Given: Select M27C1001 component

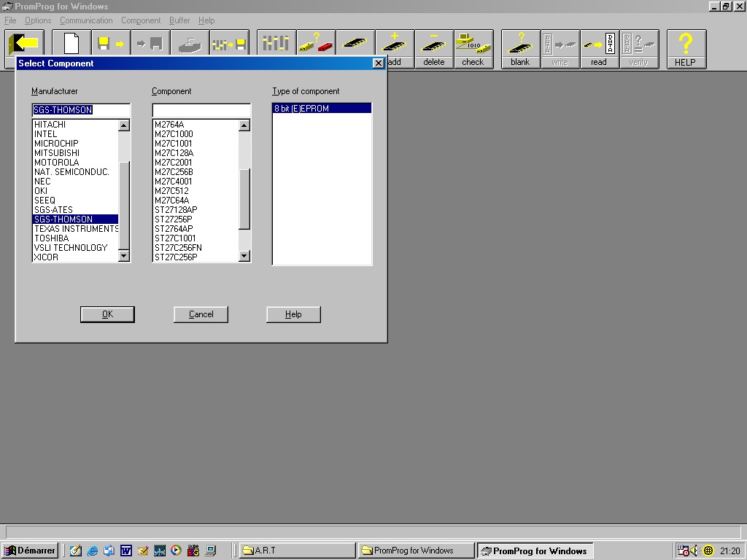Looking at the screenshot, I should click(x=196, y=144).
